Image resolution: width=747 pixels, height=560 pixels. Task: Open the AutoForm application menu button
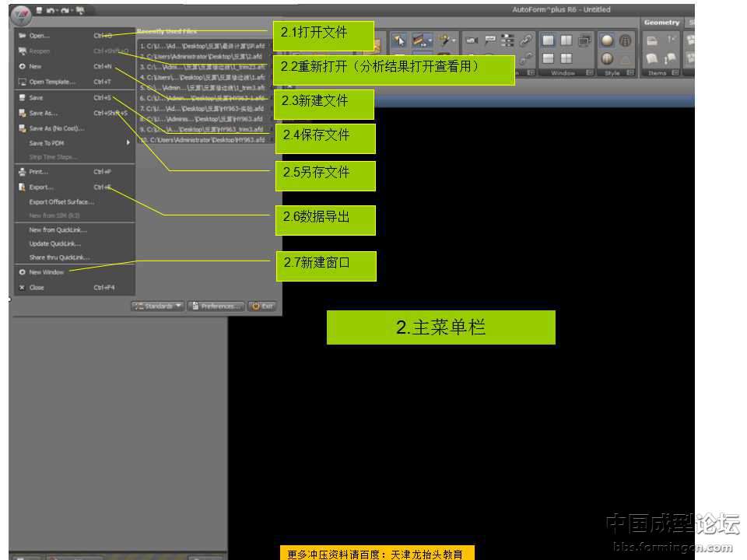pyautogui.click(x=21, y=13)
